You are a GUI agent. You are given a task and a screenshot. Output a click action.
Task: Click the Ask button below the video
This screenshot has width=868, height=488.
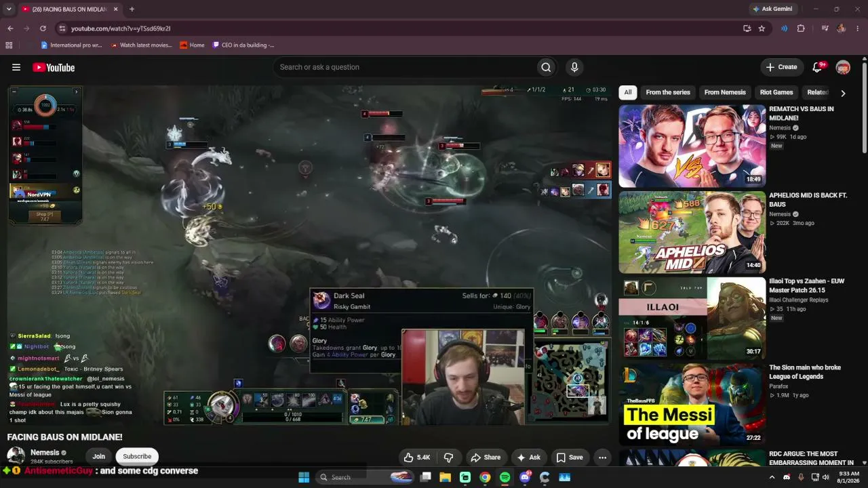[x=528, y=457]
